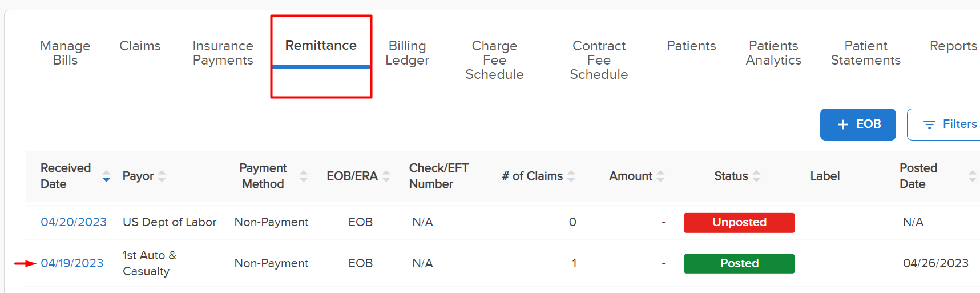Viewport: 980px width, 293px height.
Task: Sort table by Payor arrows
Action: (162, 176)
